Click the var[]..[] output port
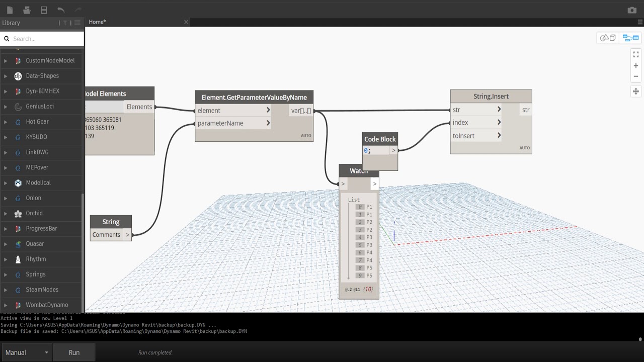 point(301,111)
